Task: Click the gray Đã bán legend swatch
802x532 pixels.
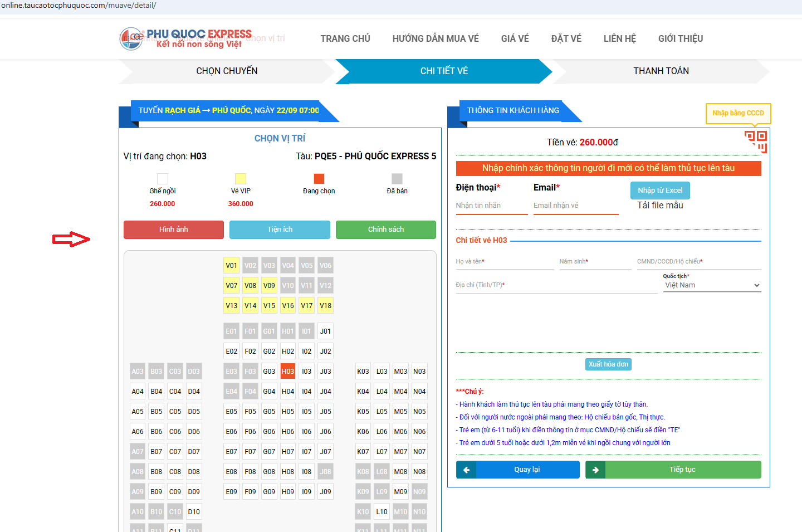Action: coord(397,178)
